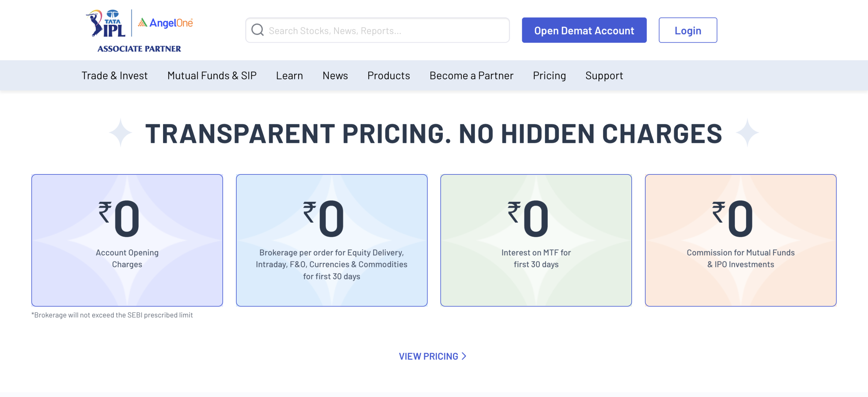Click the chevron arrow beside View Pricing
868x397 pixels.
(x=464, y=356)
